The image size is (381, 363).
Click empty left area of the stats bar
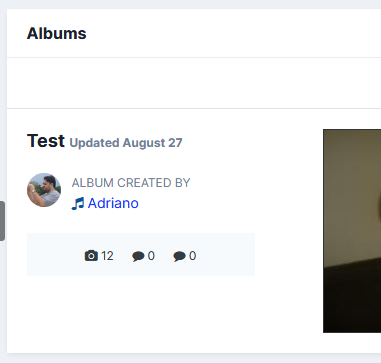tap(53, 255)
